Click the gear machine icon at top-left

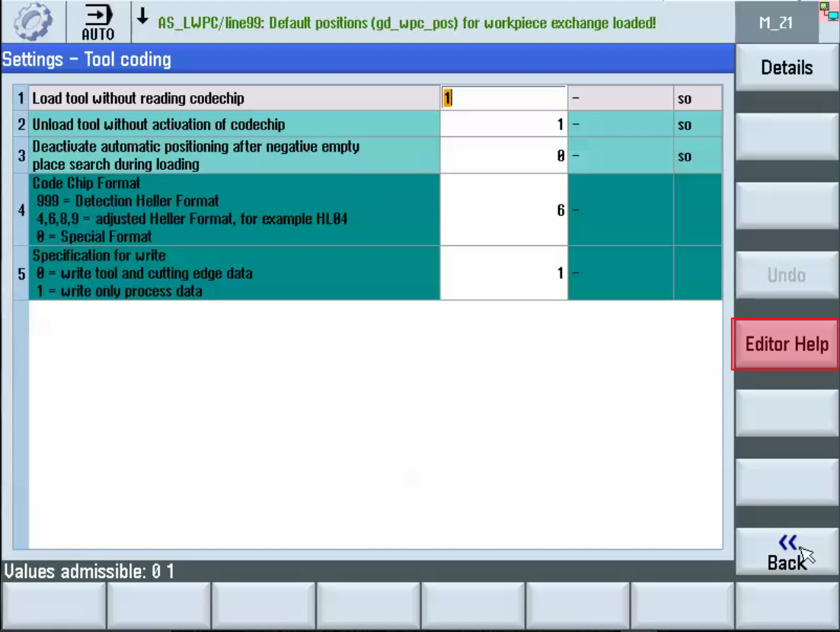(33, 22)
